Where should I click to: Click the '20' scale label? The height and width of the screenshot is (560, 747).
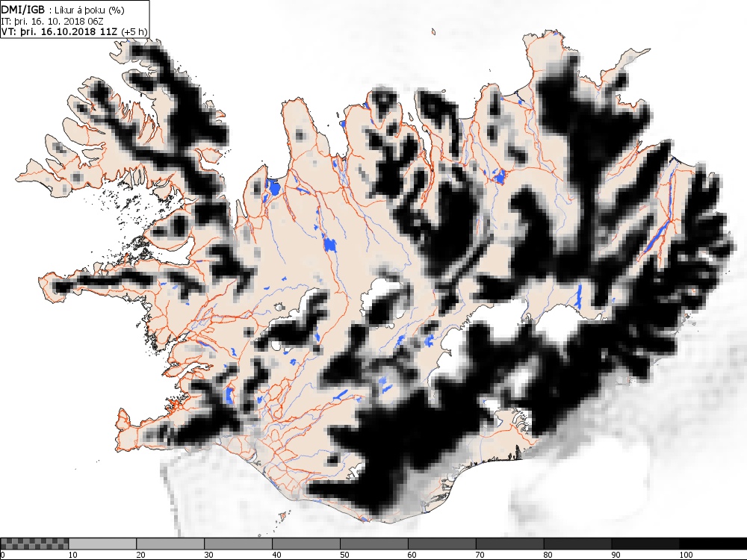pyautogui.click(x=141, y=555)
